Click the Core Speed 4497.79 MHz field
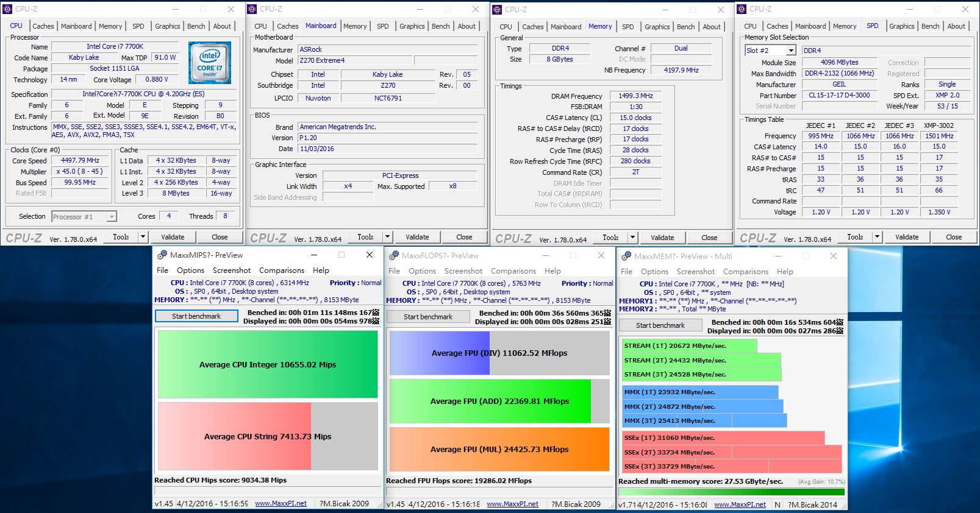The image size is (980, 513). 80,160
